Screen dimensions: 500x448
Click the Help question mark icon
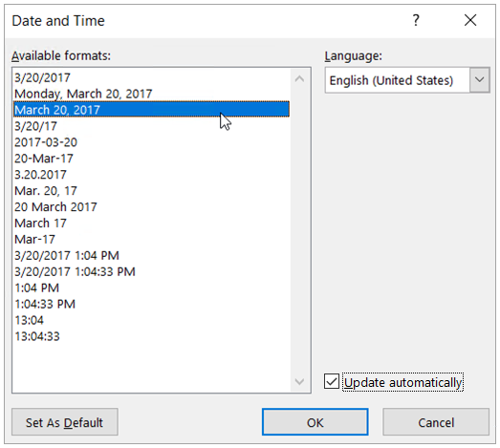click(416, 20)
